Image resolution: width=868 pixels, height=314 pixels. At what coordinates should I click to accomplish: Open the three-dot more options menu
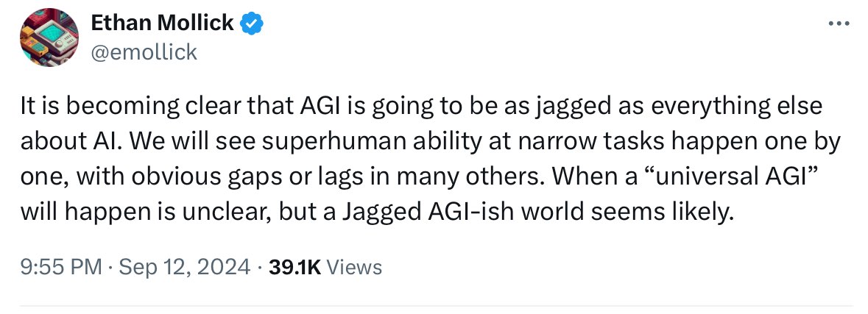[x=839, y=24]
